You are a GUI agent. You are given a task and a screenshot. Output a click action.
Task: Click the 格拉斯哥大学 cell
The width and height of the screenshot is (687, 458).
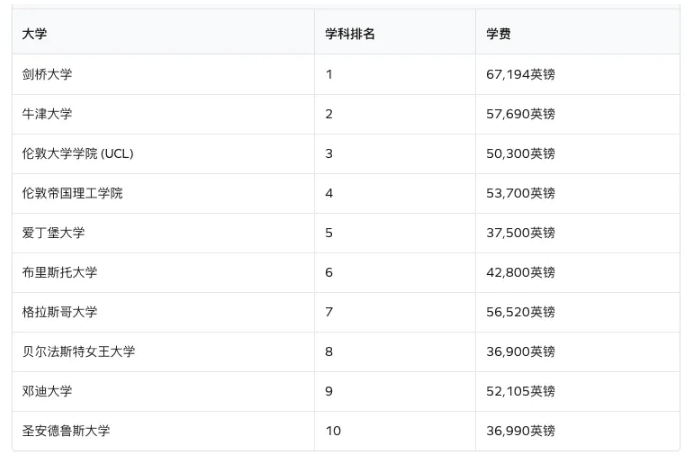click(60, 312)
